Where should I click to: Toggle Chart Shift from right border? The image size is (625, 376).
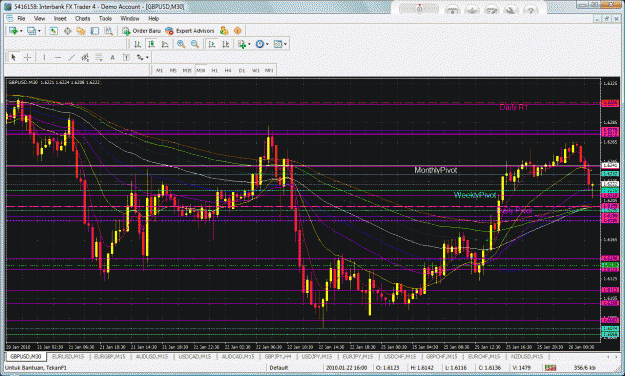pyautogui.click(x=225, y=44)
